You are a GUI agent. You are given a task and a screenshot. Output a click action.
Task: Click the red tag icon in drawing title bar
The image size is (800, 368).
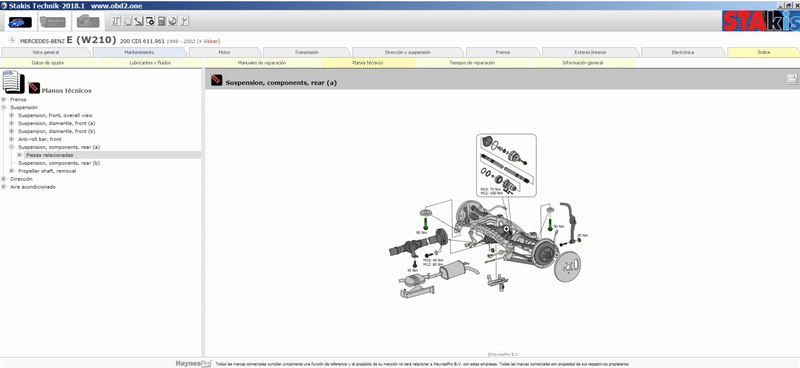tap(216, 80)
